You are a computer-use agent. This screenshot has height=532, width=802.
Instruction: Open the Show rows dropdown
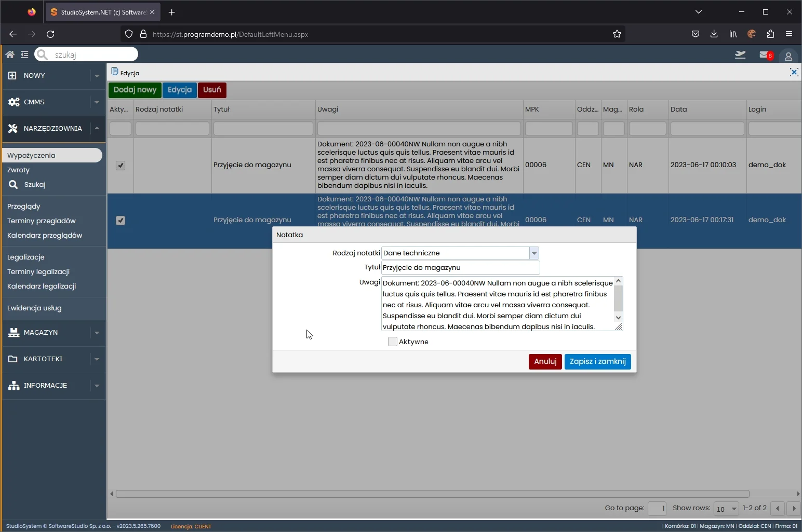point(726,509)
